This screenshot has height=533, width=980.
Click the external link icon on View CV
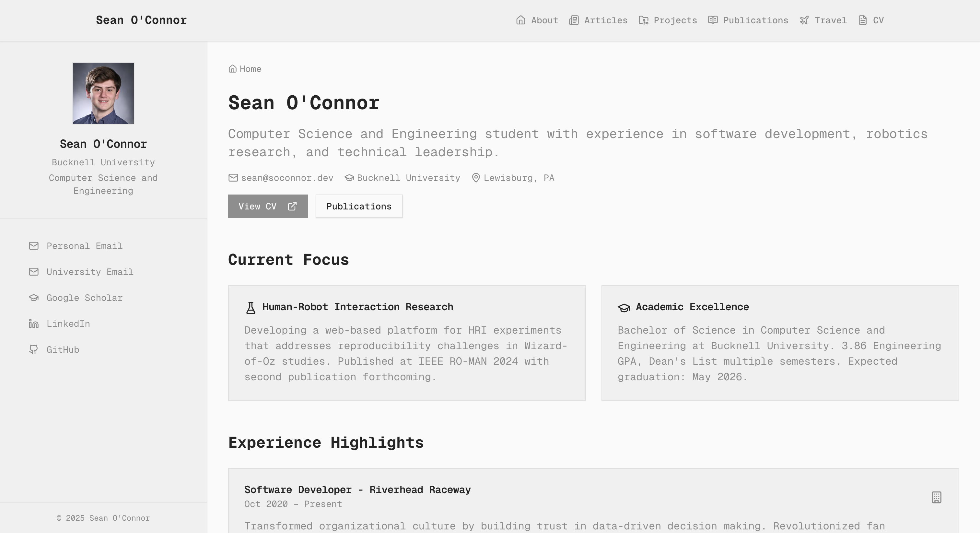tap(292, 206)
